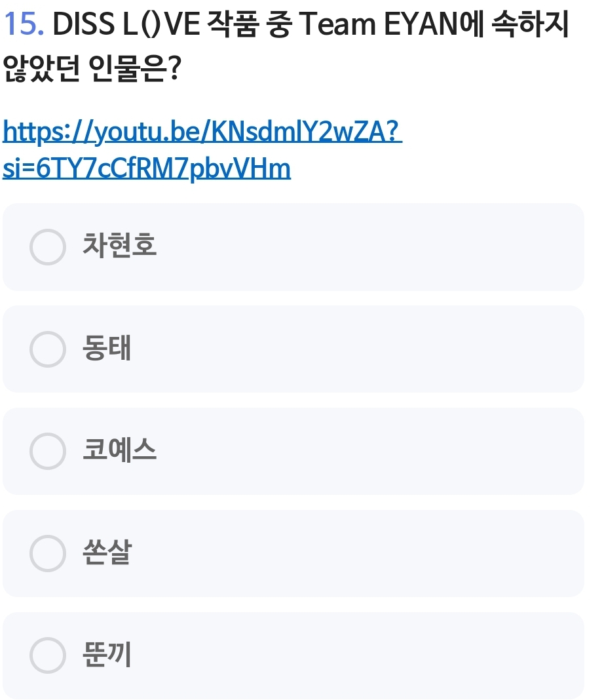The image size is (604, 700).
Task: Click the 뚠끼 answer label text
Action: (x=107, y=654)
